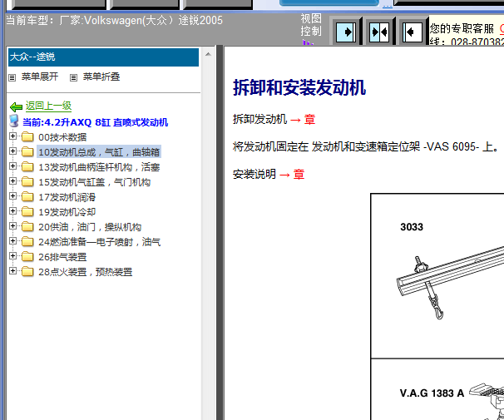This screenshot has height=420, width=504.
Task: Open the 章 link after 安装说明
Action: [x=299, y=175]
